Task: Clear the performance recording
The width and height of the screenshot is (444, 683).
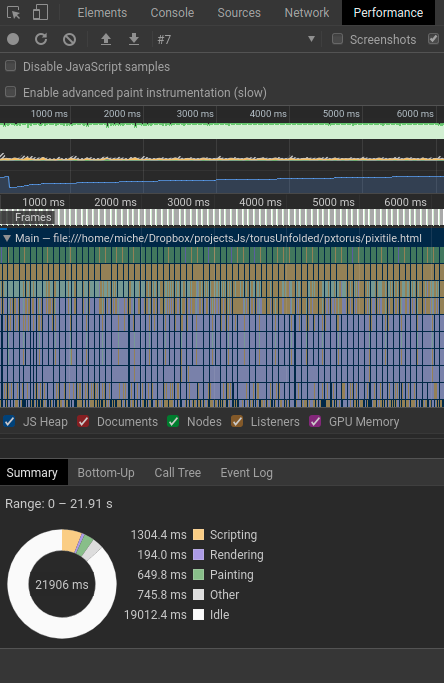Action: tap(69, 39)
